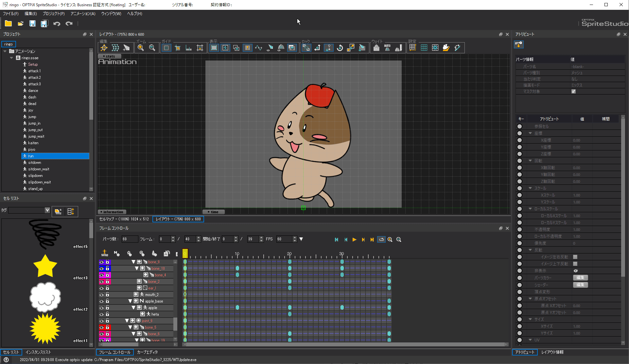Collapse the joint_9 part hierarchy
Viewport: 629px width, 364px height.
coord(127,321)
